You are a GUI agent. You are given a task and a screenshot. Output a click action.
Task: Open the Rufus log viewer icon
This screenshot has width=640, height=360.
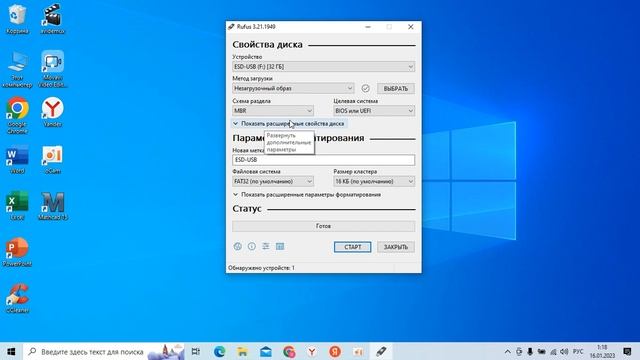point(280,247)
